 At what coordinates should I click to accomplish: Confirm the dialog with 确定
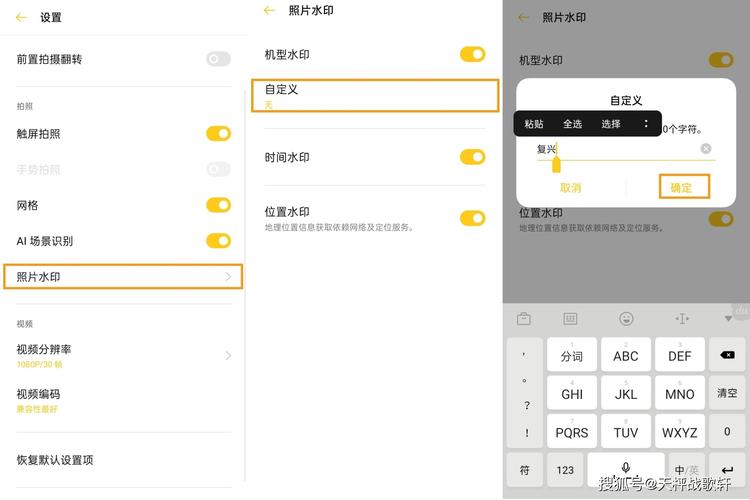click(682, 187)
